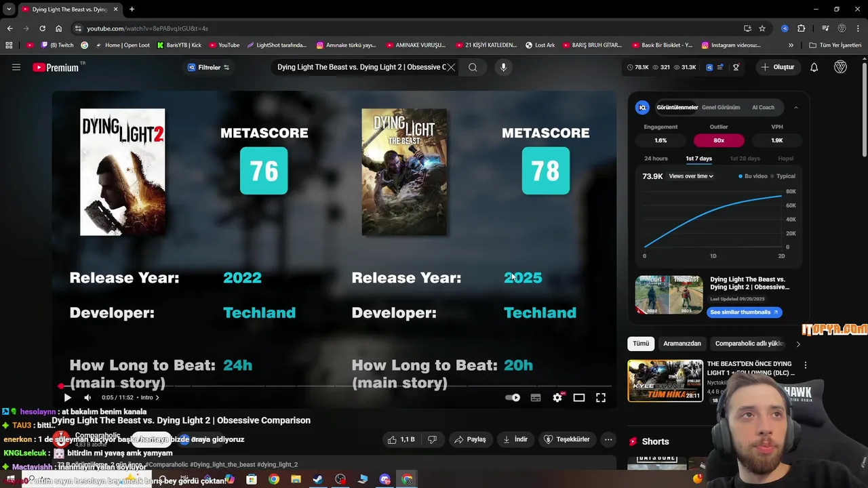Click the Paylaş share button
The height and width of the screenshot is (488, 868).
[x=470, y=439]
